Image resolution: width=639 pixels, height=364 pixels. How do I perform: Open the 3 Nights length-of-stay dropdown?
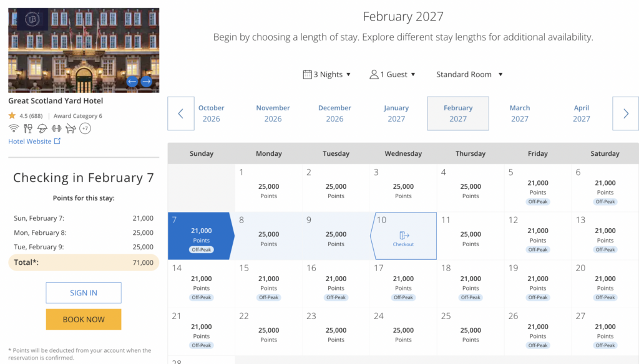click(327, 74)
